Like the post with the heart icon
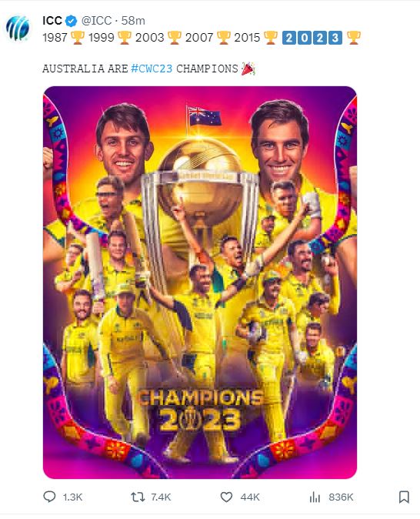420x519 pixels. coord(226,497)
